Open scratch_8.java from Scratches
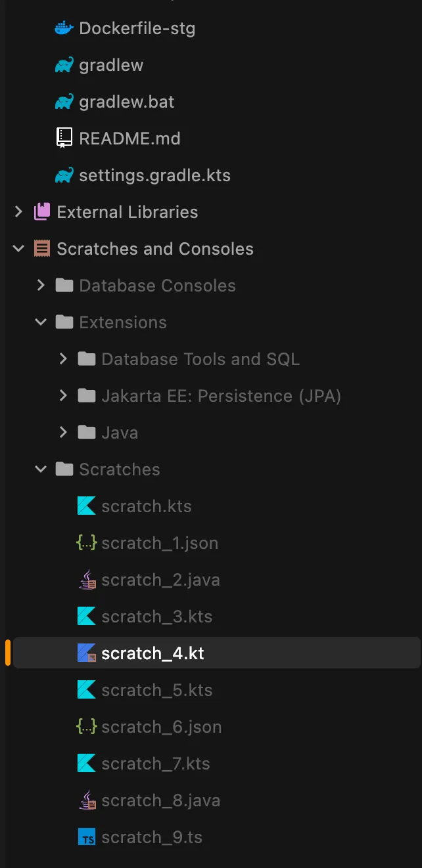 [x=160, y=800]
